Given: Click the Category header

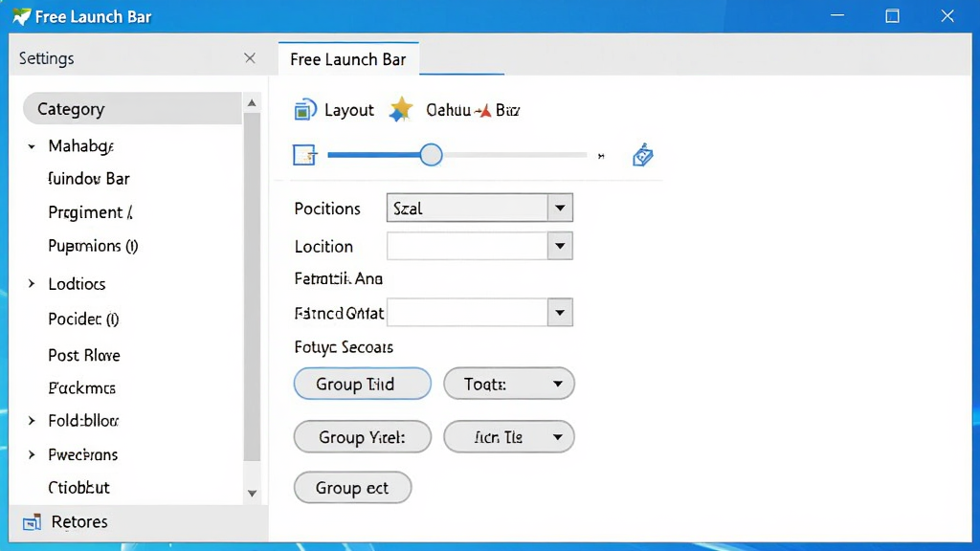Looking at the screenshot, I should [132, 109].
